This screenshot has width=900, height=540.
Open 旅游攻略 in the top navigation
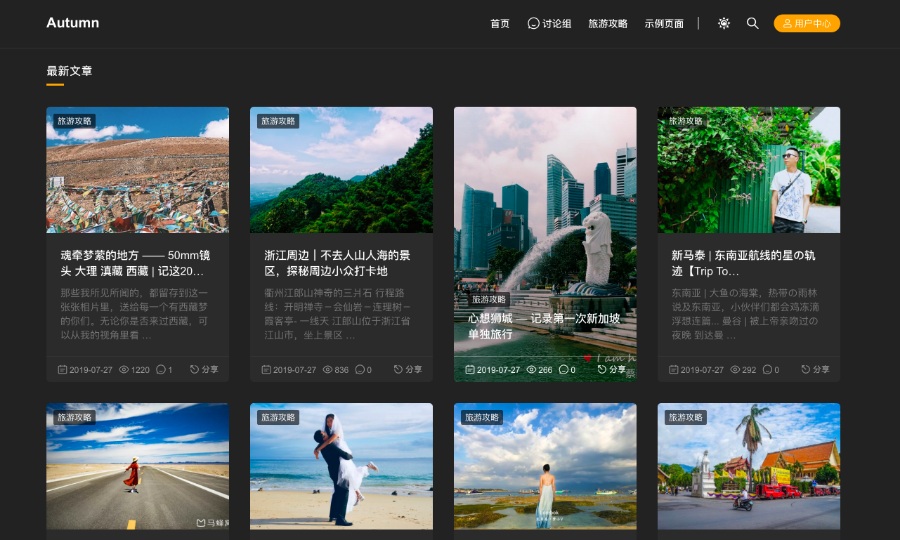pyautogui.click(x=608, y=23)
